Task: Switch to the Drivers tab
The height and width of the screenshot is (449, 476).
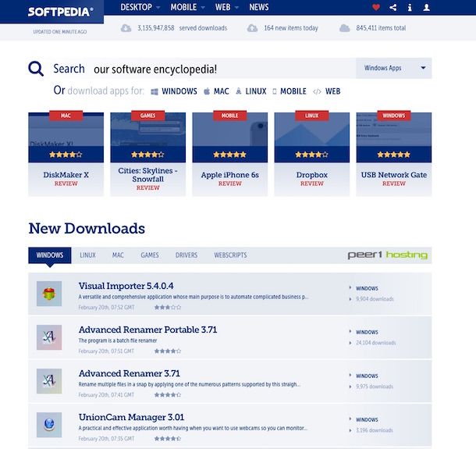Action: click(x=186, y=255)
